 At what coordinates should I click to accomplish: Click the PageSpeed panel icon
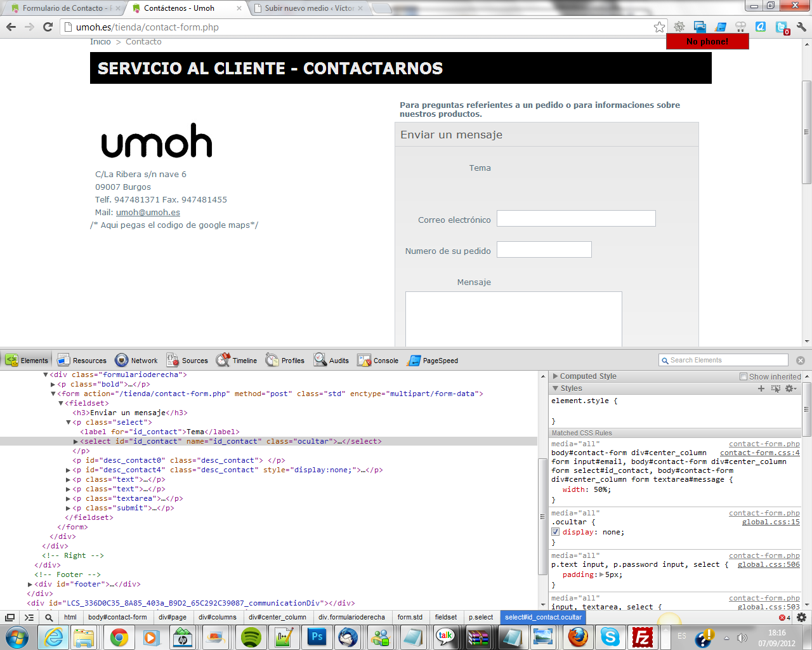[414, 361]
